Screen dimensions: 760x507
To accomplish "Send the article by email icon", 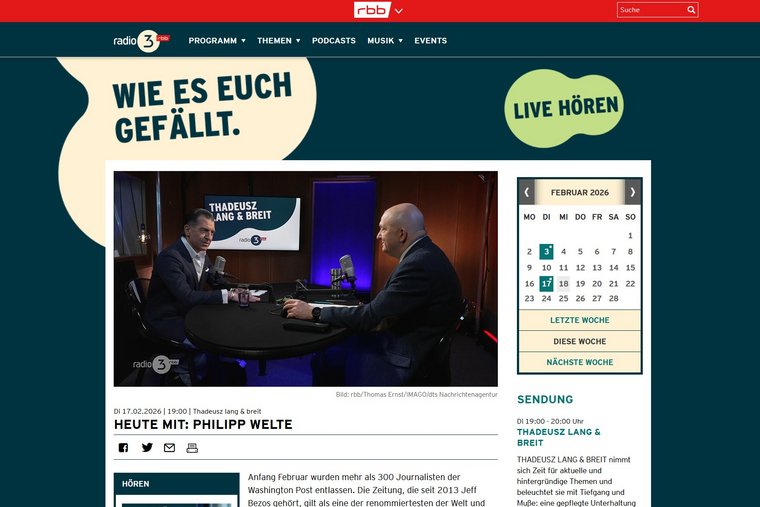I will click(169, 448).
